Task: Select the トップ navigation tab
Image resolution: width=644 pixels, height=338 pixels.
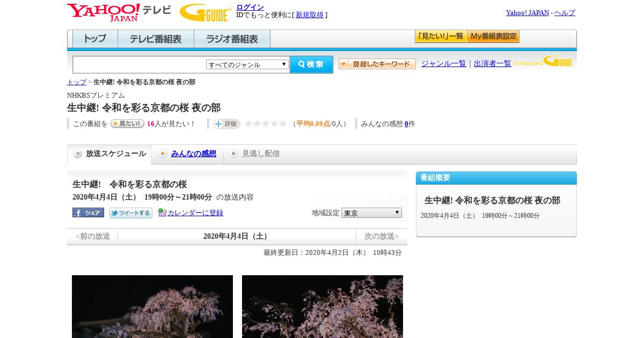Action: point(95,39)
